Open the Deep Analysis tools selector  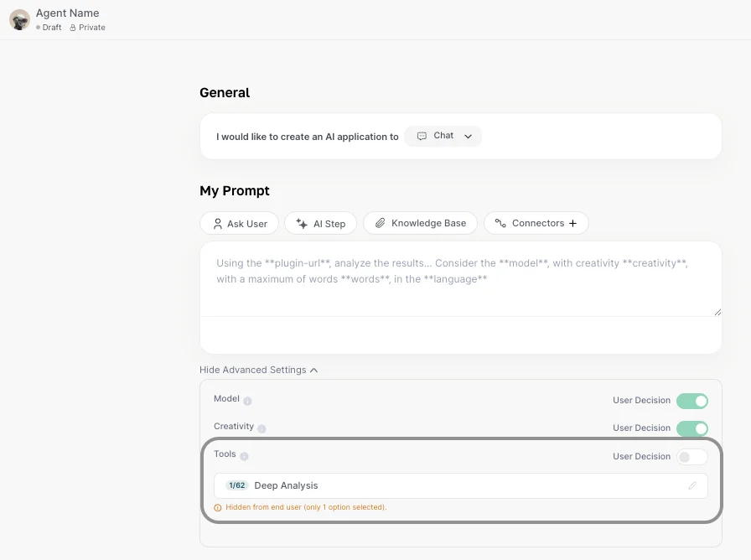pos(461,485)
